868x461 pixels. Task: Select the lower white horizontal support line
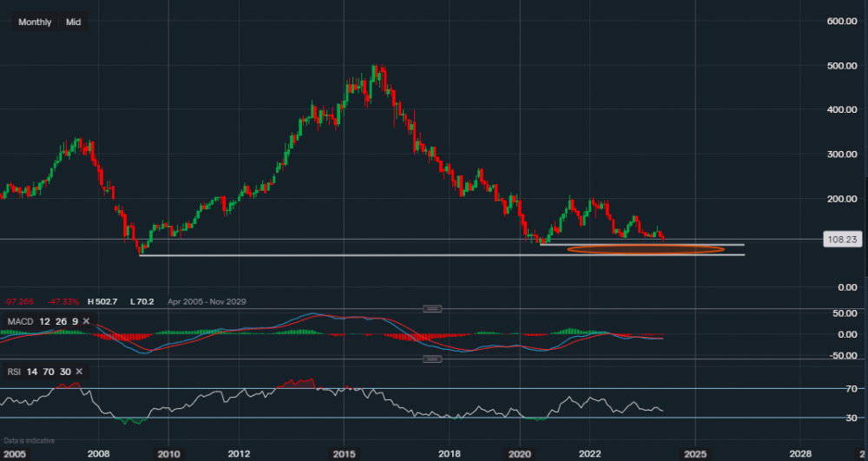pos(434,255)
